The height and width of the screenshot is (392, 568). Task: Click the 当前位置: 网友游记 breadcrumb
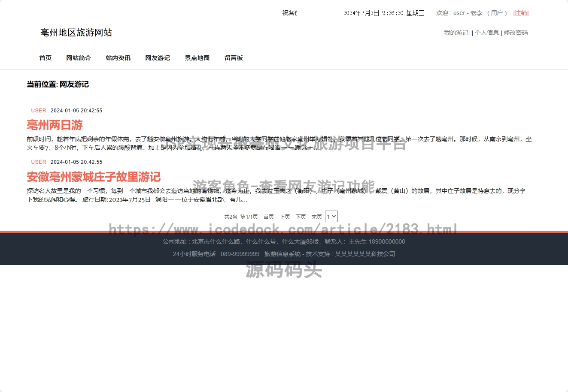coord(58,84)
